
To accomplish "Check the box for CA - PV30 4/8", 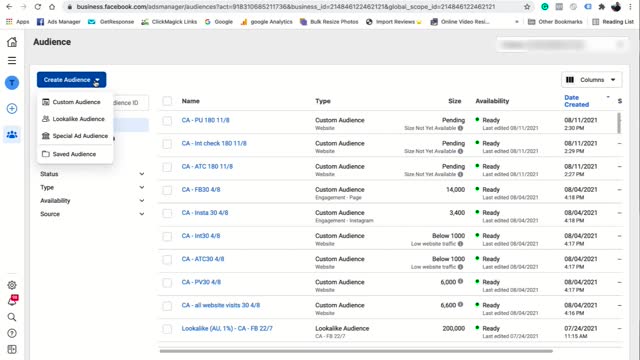I will [x=167, y=282].
